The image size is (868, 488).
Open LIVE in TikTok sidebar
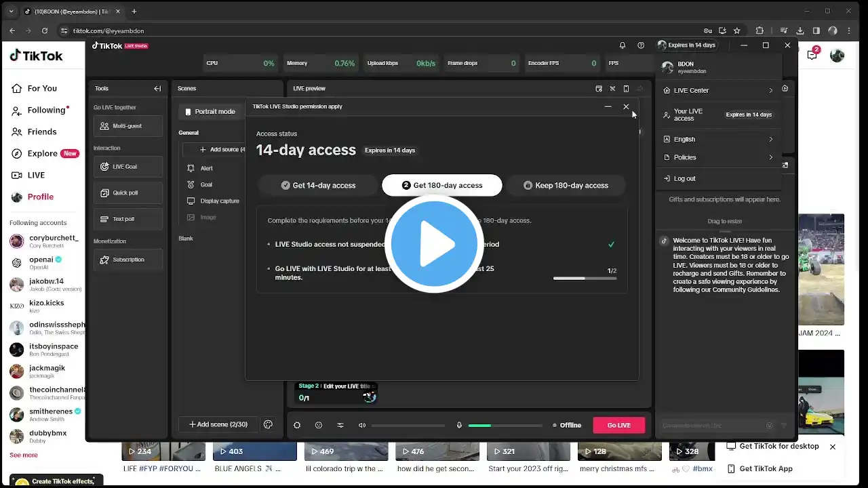(28, 175)
